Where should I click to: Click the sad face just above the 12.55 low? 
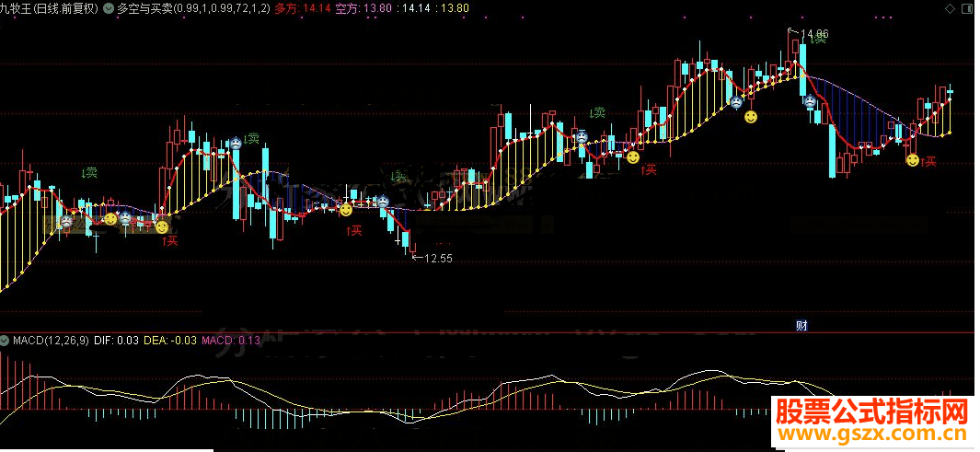tap(383, 202)
